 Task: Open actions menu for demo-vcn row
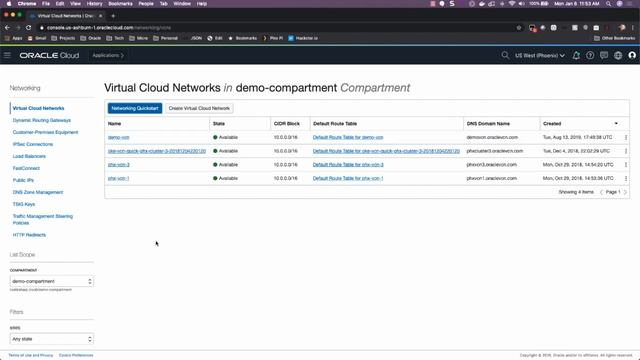coord(626,138)
